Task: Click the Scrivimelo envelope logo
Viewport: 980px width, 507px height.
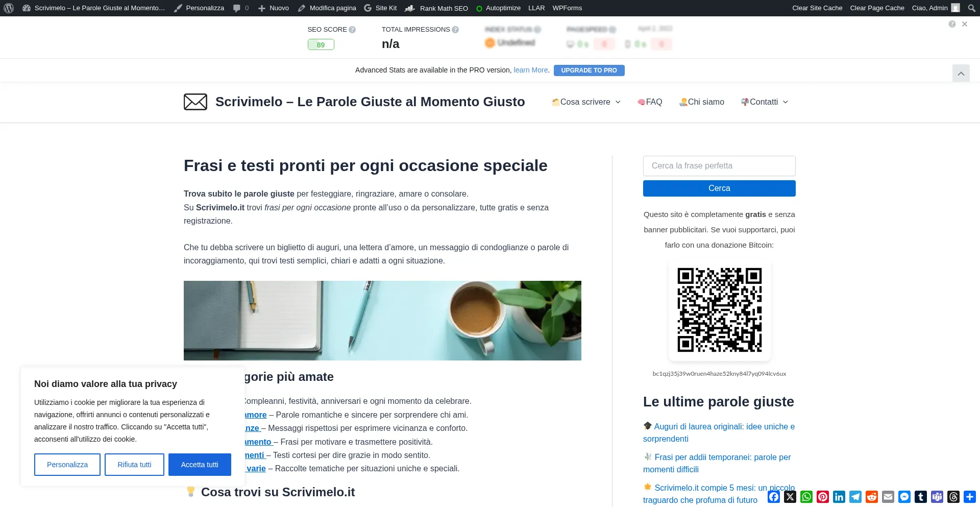Action: coord(195,102)
